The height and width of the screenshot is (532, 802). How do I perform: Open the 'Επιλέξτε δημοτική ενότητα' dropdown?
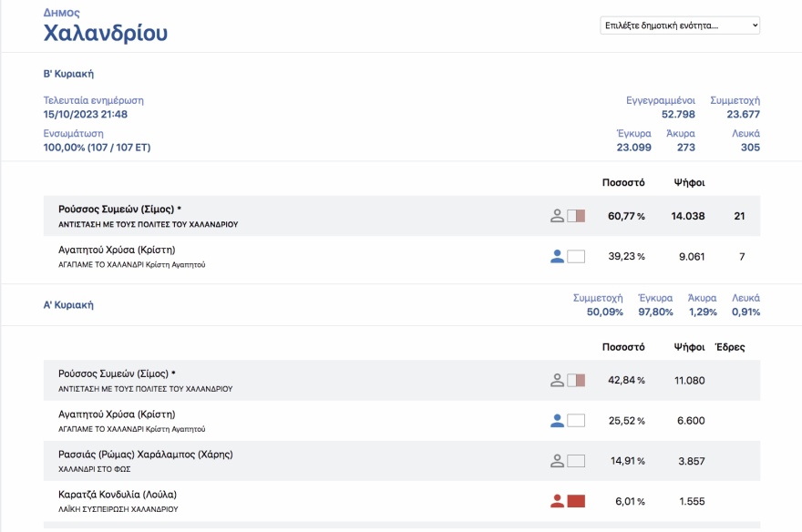tap(680, 26)
